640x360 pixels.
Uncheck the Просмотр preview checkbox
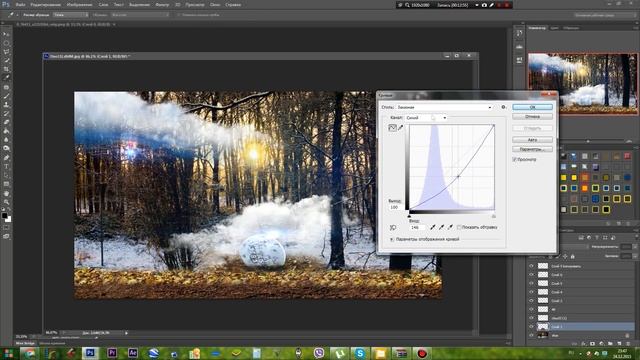(514, 160)
